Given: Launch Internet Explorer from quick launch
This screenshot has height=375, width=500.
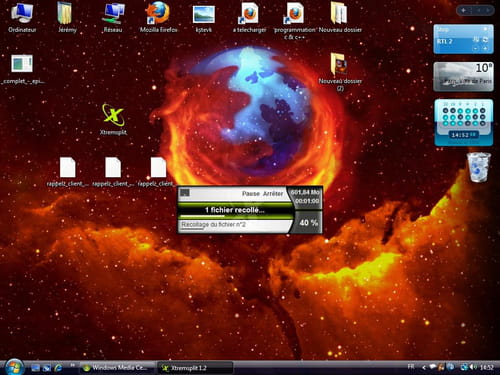Looking at the screenshot, I should point(58,368).
